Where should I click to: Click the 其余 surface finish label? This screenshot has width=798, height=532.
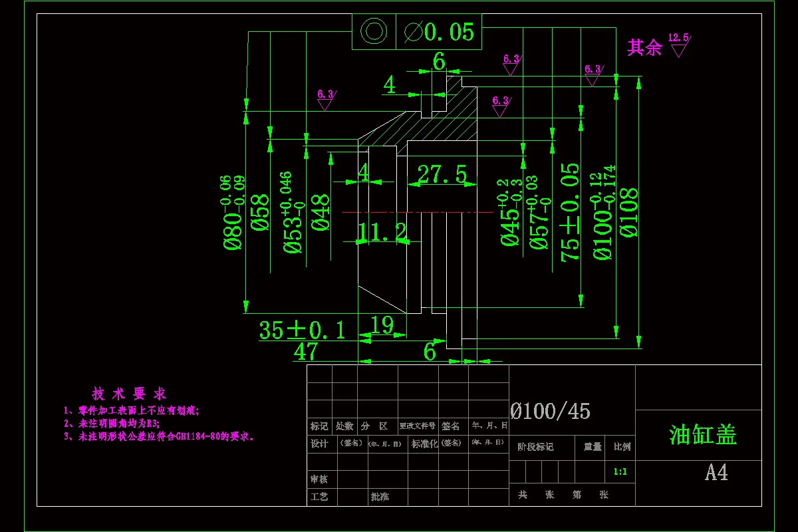tap(644, 47)
